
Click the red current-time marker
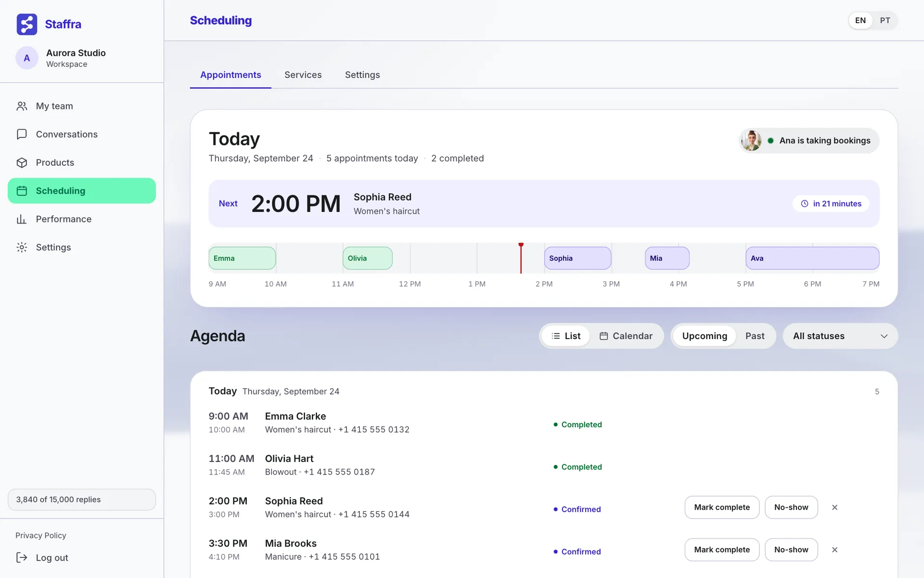[521, 258]
